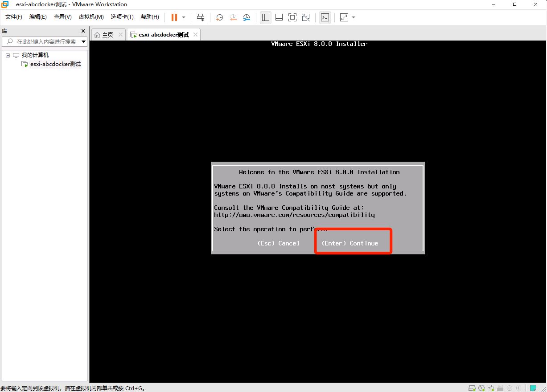Image resolution: width=547 pixels, height=392 pixels.
Task: Close the esxi-abcdocker测试 tab
Action: pos(195,35)
